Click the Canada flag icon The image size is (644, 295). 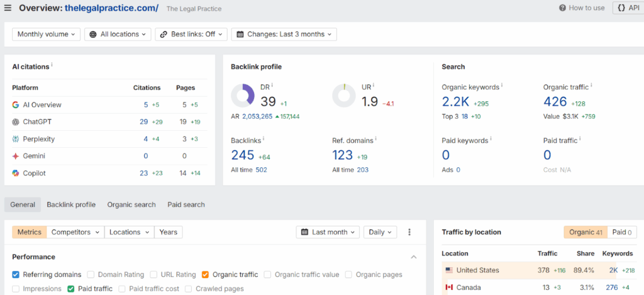click(449, 287)
